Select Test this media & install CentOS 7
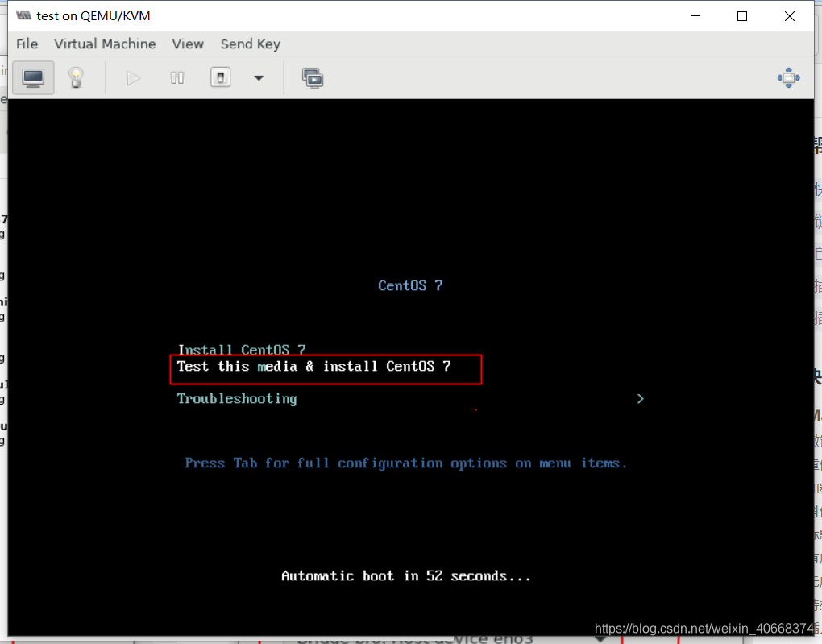This screenshot has height=644, width=822. pos(313,367)
